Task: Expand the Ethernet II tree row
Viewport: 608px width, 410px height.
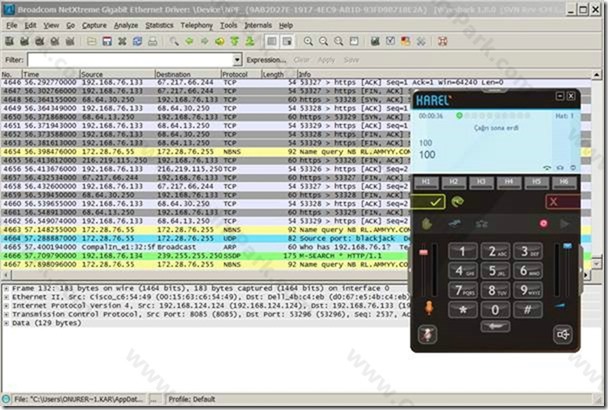Action: tap(6, 297)
